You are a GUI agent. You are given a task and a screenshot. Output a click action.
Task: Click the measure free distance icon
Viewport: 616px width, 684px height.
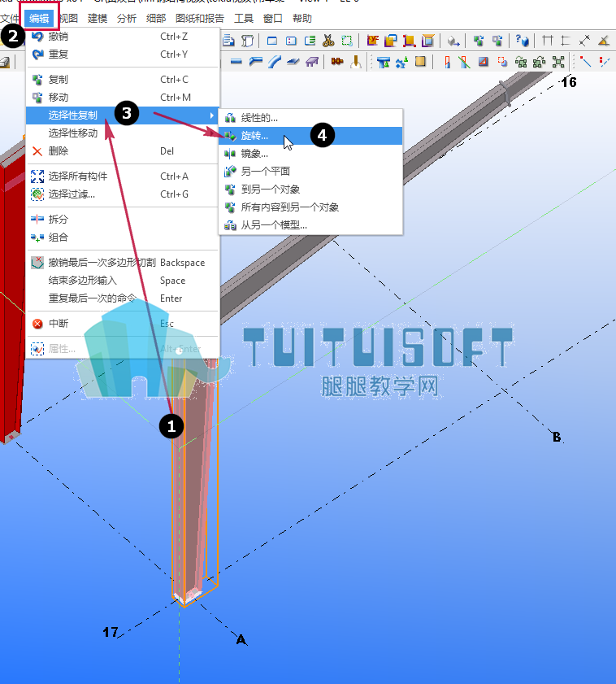point(584,41)
